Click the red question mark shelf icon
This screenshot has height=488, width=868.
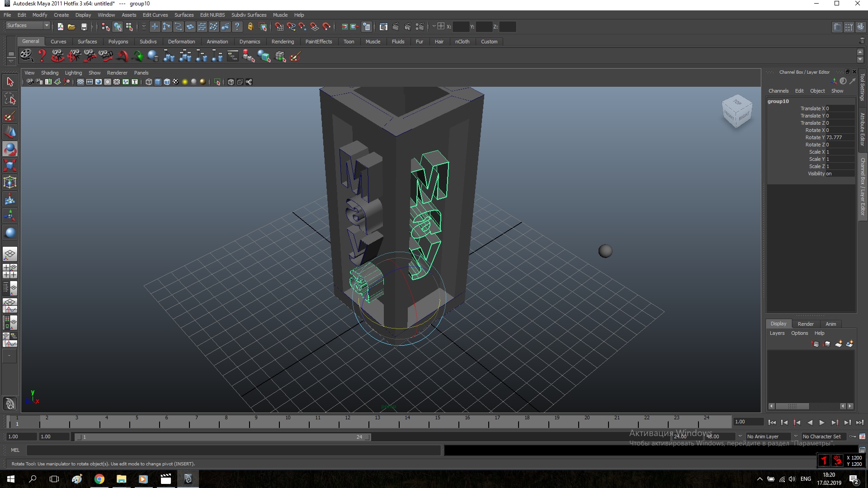click(42, 56)
